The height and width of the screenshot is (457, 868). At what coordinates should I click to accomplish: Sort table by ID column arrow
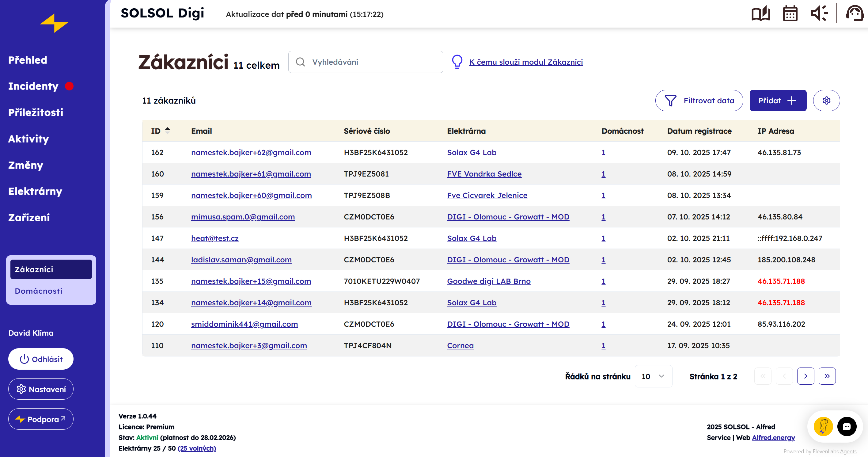168,131
